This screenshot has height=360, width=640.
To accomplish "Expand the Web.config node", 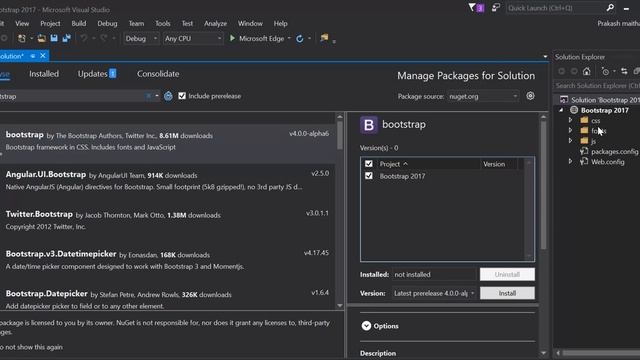I will tap(570, 162).
